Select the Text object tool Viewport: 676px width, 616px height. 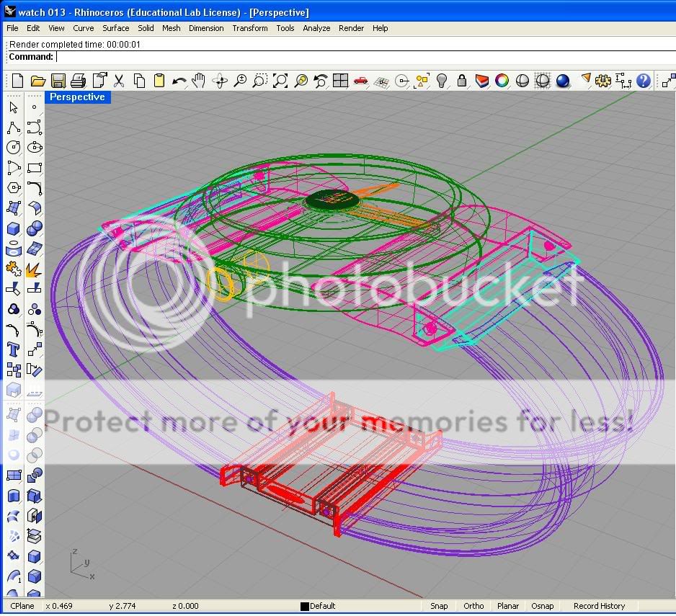[x=13, y=349]
